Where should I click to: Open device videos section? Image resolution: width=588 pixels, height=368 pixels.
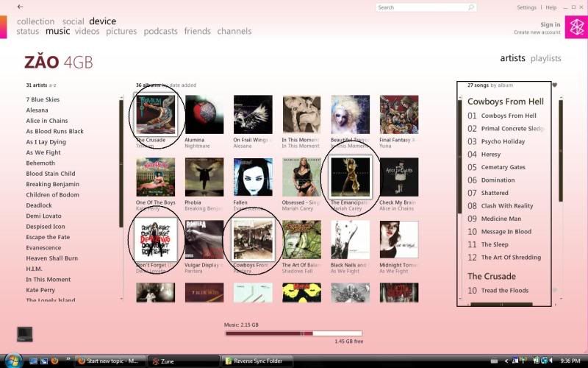point(87,31)
